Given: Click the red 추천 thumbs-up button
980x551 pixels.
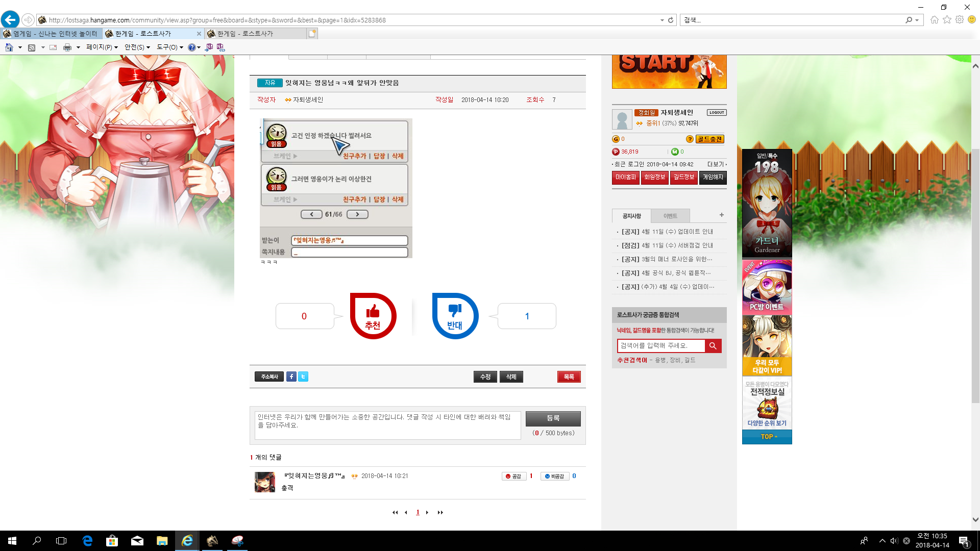Looking at the screenshot, I should [x=373, y=316].
